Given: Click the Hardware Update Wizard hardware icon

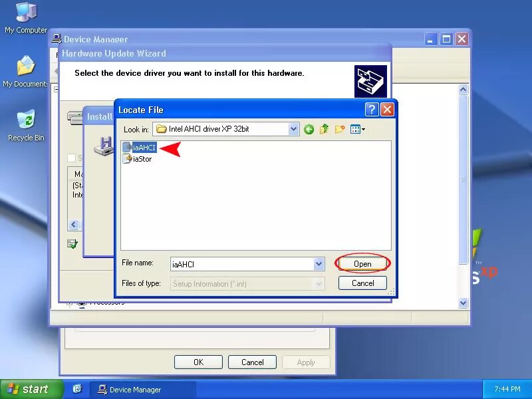Looking at the screenshot, I should [370, 81].
